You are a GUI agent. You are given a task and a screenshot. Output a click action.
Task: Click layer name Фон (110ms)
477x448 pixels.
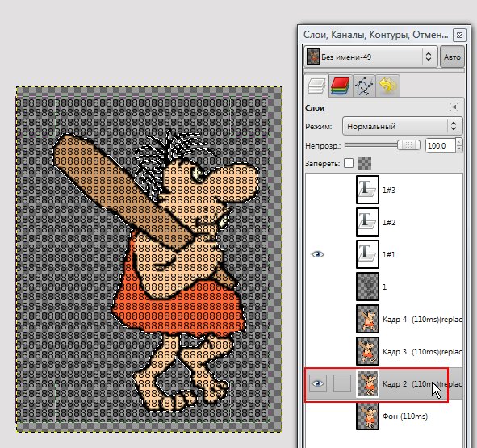click(405, 416)
